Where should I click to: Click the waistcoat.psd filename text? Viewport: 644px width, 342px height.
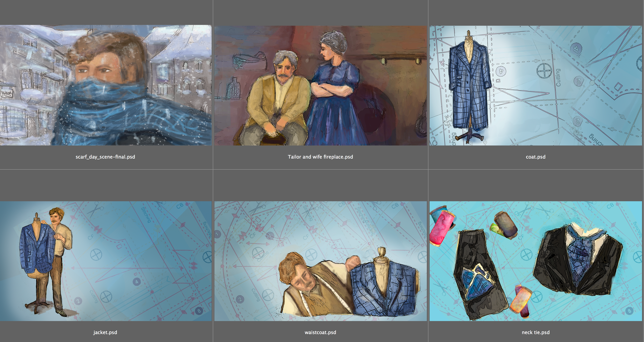coord(320,332)
